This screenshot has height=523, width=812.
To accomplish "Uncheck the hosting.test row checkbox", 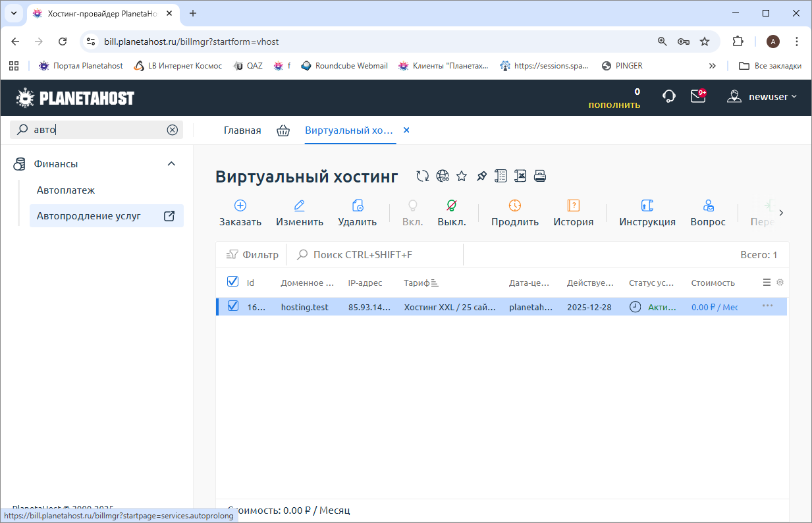I will (x=232, y=306).
